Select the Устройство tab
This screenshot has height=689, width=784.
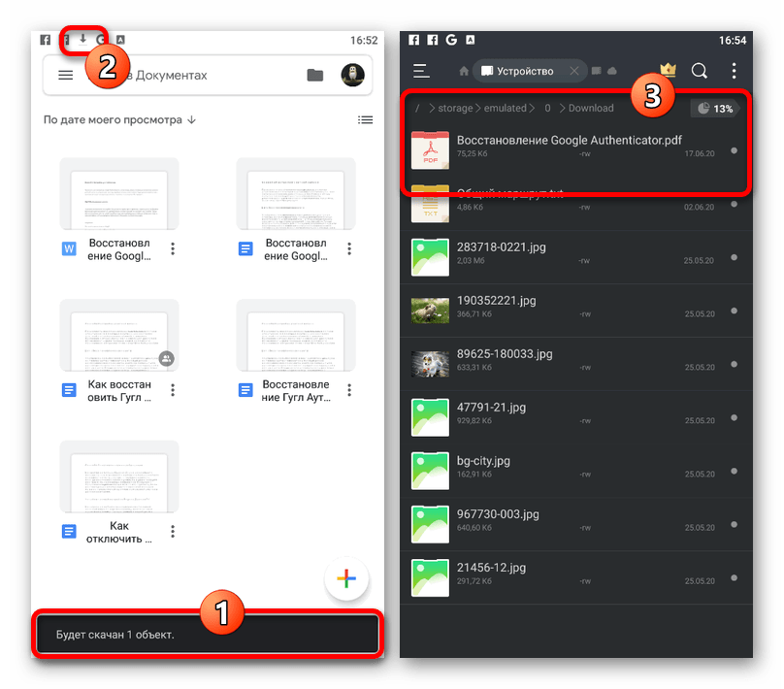524,71
